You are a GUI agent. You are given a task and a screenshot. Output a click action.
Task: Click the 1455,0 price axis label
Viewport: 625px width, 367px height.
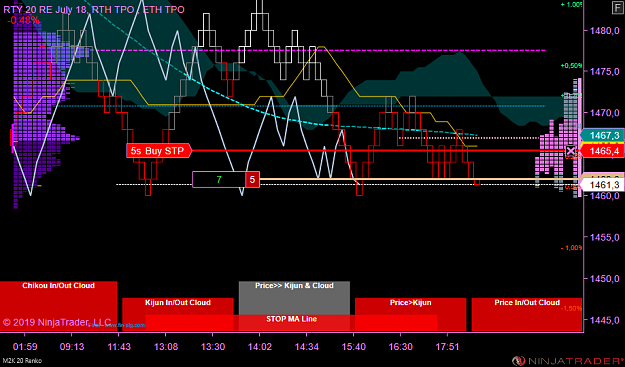click(604, 237)
